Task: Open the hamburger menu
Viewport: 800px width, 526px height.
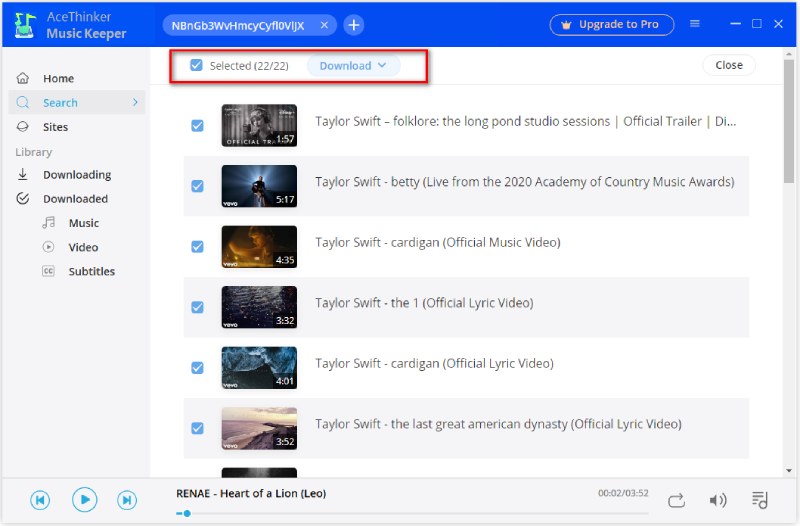Action: click(694, 24)
